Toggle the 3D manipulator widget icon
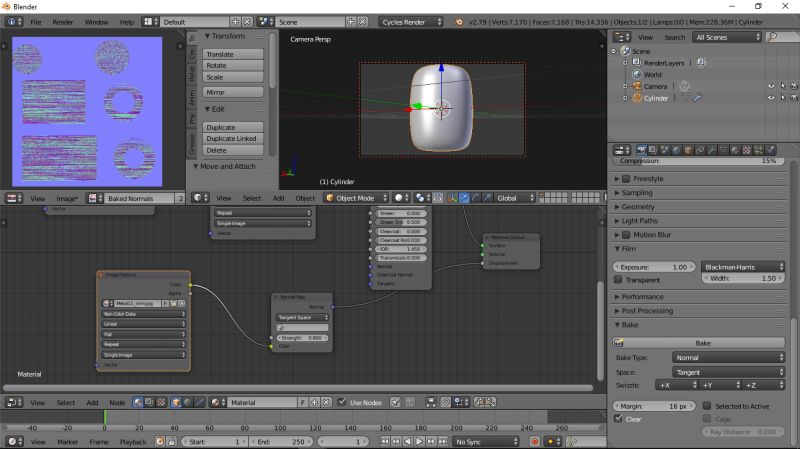The width and height of the screenshot is (800, 449). click(452, 198)
